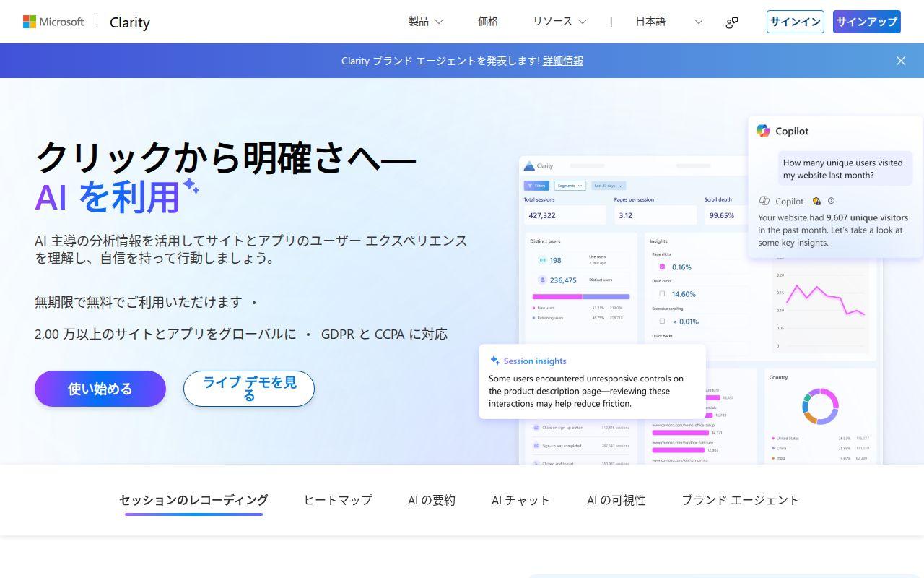
Task: Open the 詳細情報 link in the banner
Action: [x=563, y=61]
